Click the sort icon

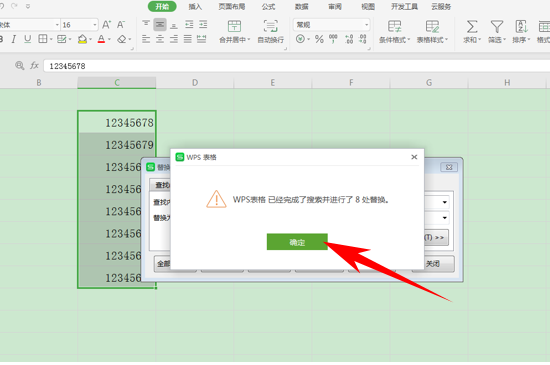point(521,27)
